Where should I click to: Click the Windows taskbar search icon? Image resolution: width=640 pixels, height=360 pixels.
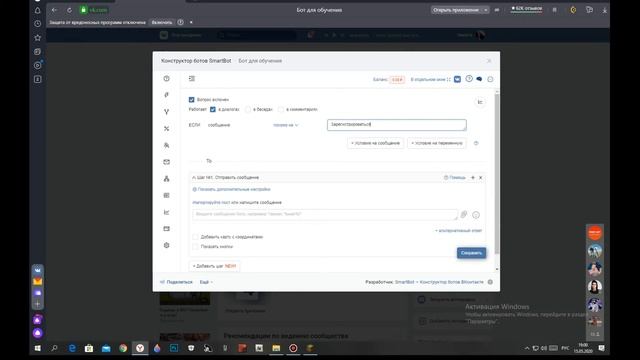[x=54, y=348]
